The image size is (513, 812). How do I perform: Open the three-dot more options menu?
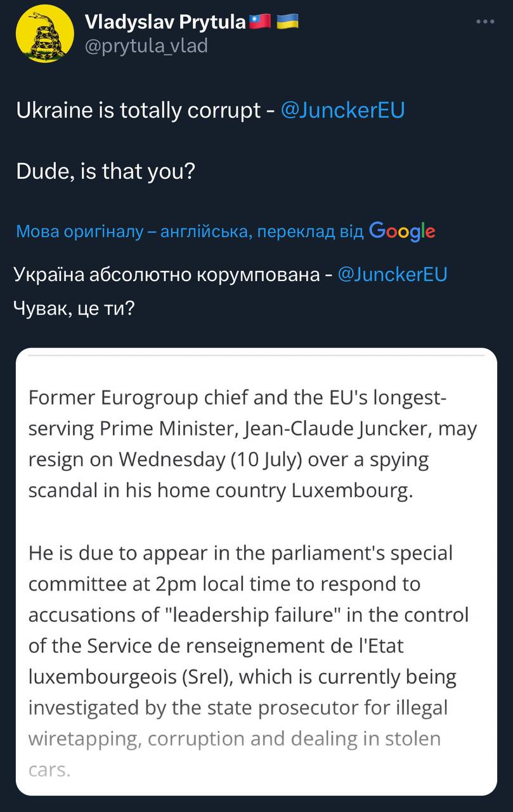[x=485, y=22]
